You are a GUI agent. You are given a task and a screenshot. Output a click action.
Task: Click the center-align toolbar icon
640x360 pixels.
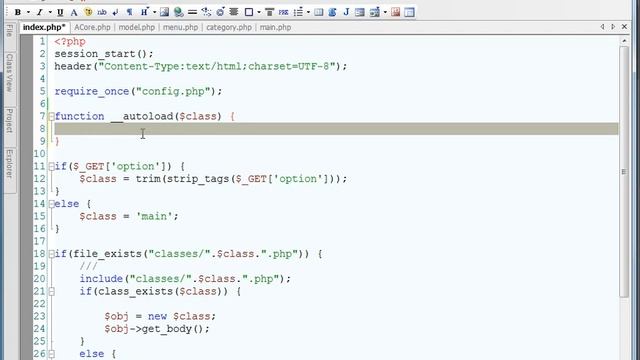[x=234, y=12]
